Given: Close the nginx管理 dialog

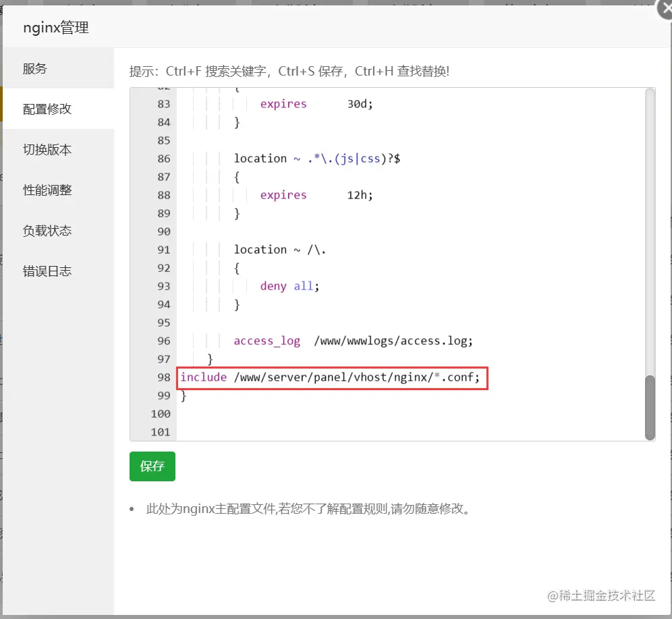Looking at the screenshot, I should [665, 9].
